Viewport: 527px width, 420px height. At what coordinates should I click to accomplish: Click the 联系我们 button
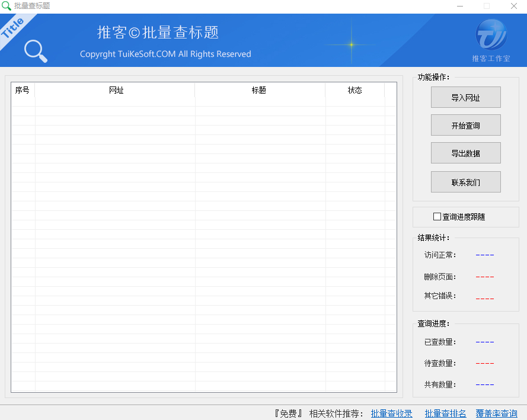pyautogui.click(x=465, y=182)
